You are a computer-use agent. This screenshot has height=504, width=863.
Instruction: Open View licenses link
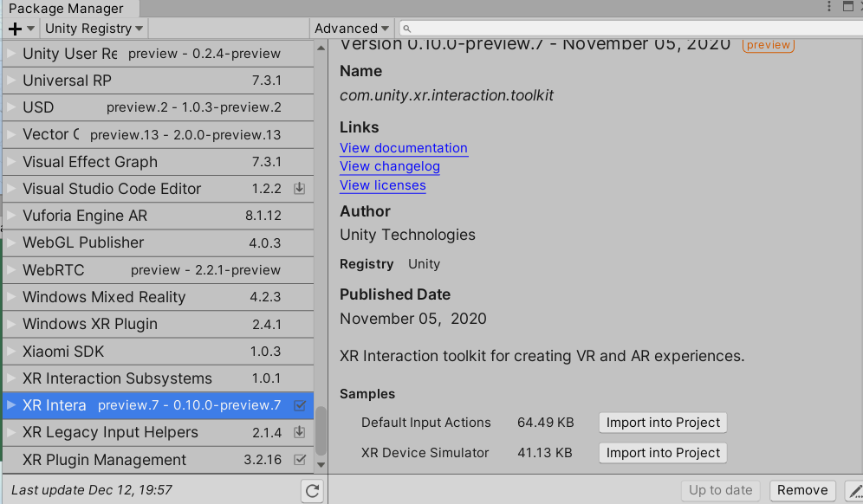[382, 185]
